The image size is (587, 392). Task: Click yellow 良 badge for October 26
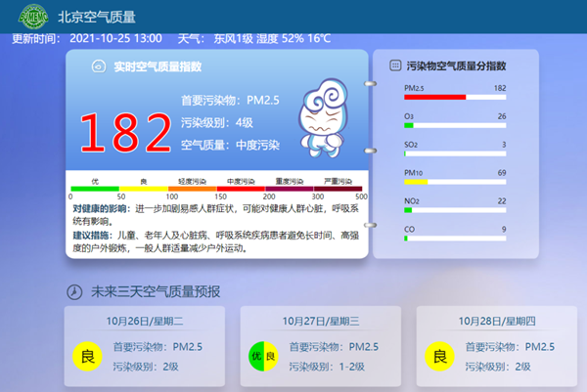pyautogui.click(x=86, y=356)
